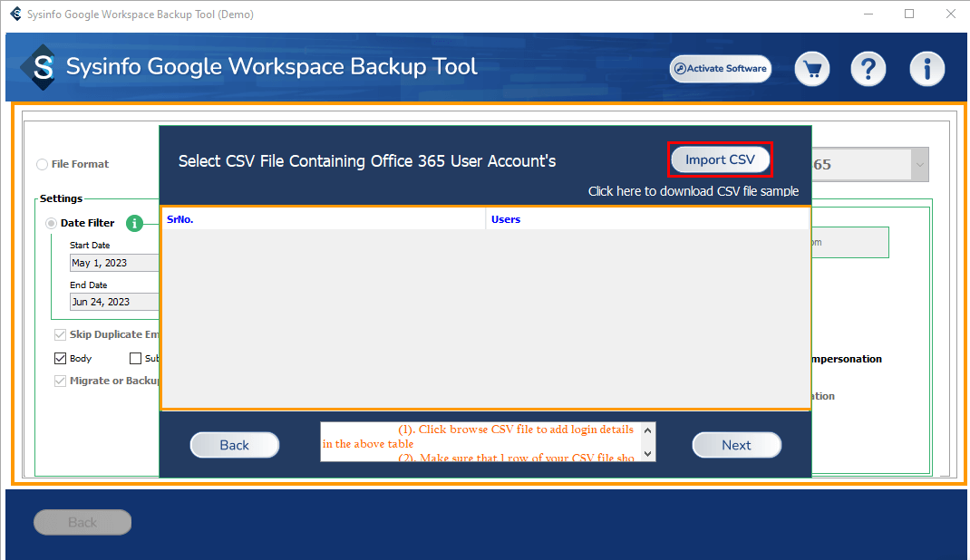This screenshot has height=560, width=970.
Task: Uncheck the Body checkbox
Action: (60, 359)
